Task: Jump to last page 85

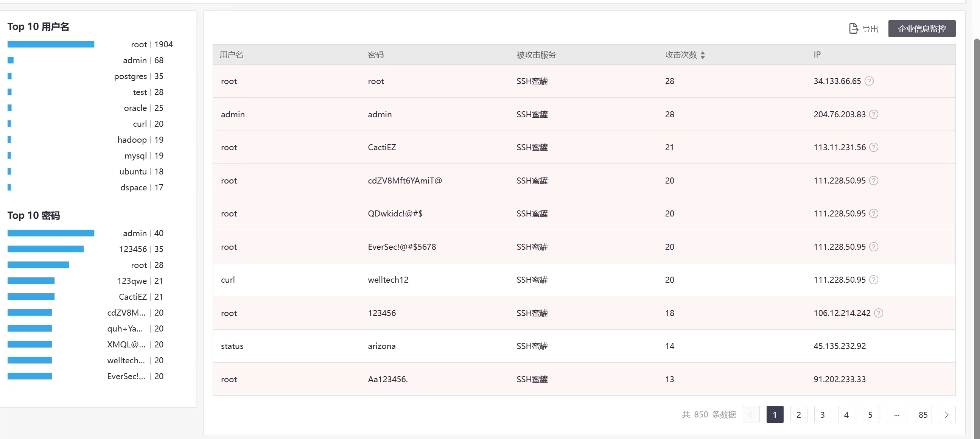Action: click(x=923, y=415)
